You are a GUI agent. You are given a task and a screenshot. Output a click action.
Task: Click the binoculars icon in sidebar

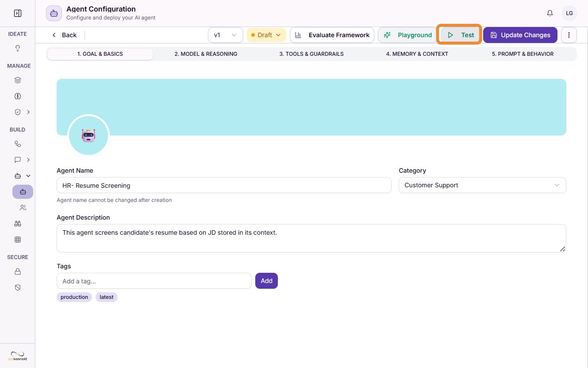(x=18, y=224)
